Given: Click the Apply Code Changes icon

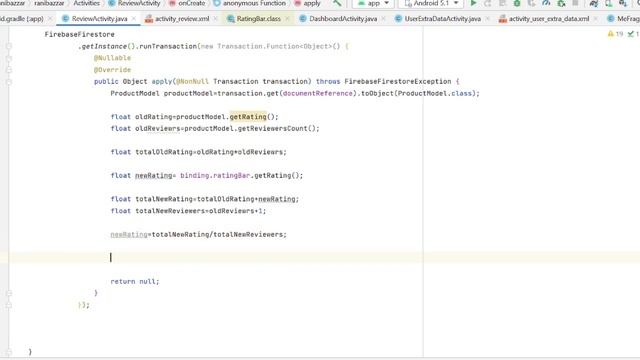Looking at the screenshot, I should coord(502,3).
